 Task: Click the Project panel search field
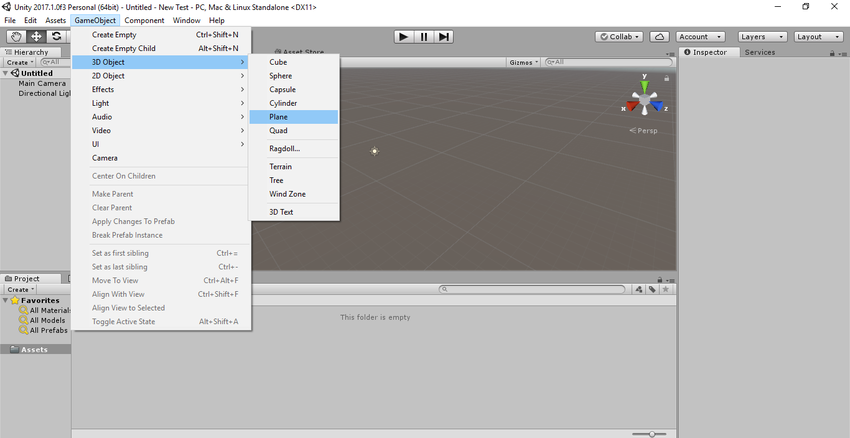pyautogui.click(x=532, y=289)
